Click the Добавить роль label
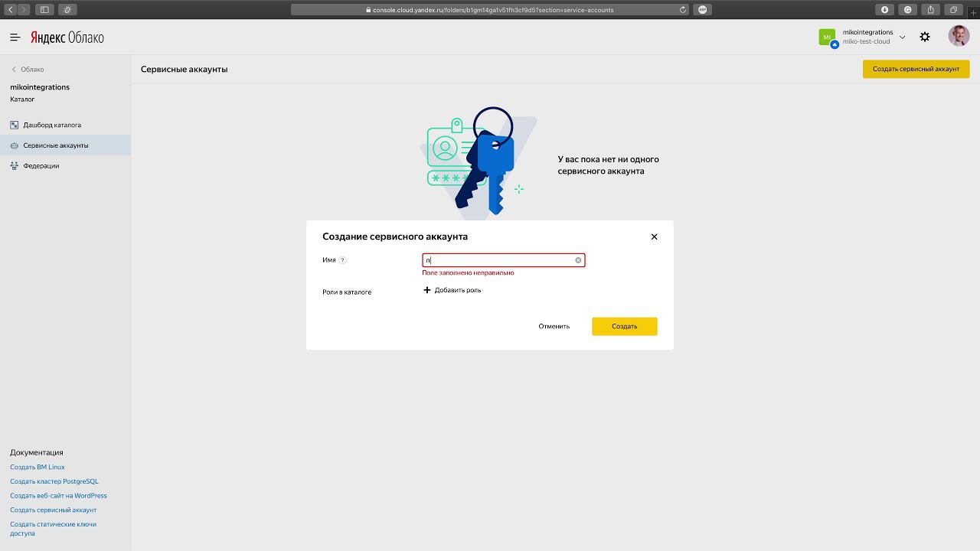Viewport: 980px width, 551px height. [x=458, y=290]
